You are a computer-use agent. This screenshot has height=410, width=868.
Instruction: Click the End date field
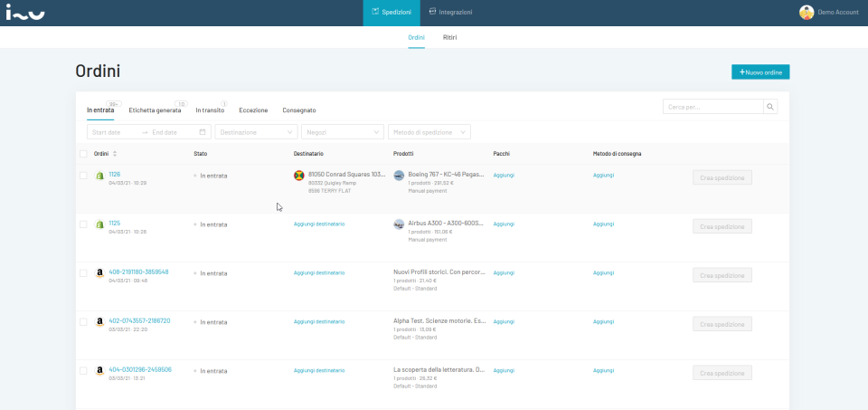pos(173,132)
